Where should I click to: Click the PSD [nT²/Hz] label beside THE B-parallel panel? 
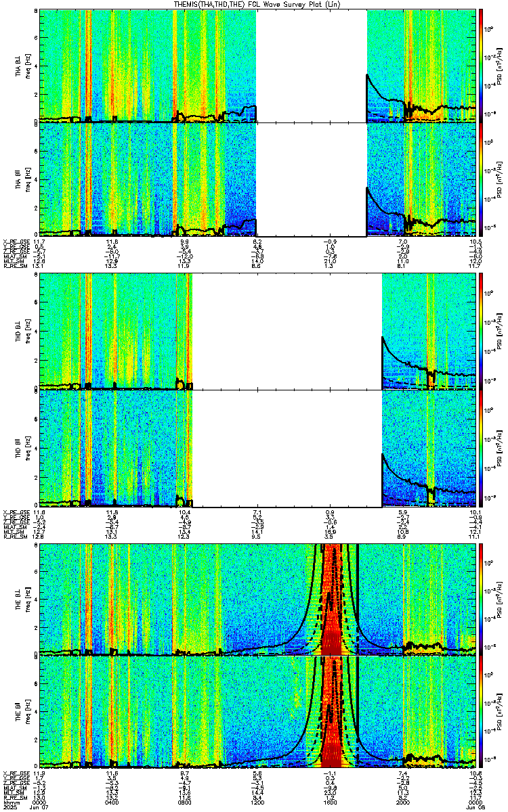coord(500,711)
